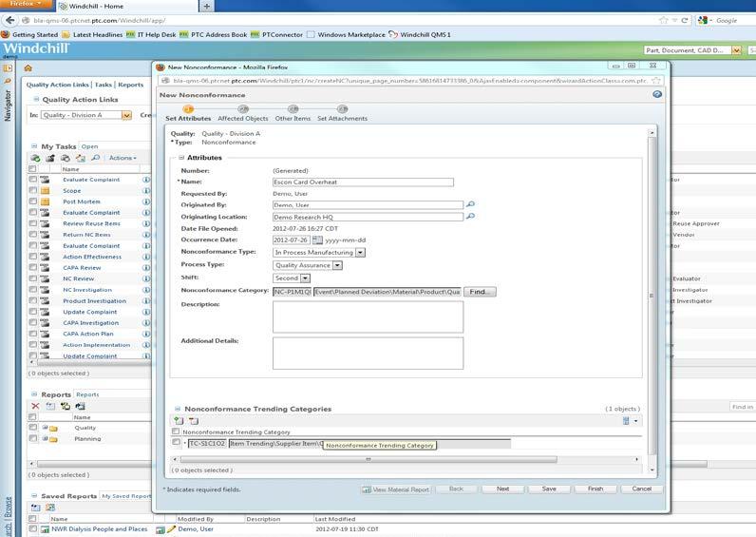
Task: Open info icon for Scope task
Action: (x=146, y=191)
